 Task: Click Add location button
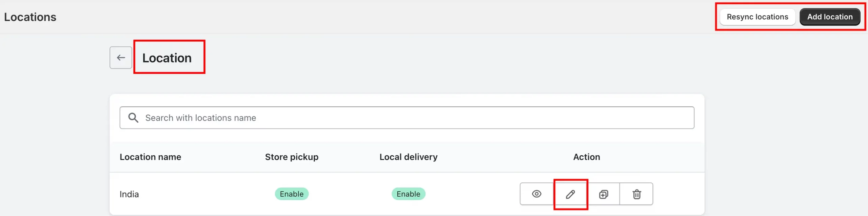830,17
